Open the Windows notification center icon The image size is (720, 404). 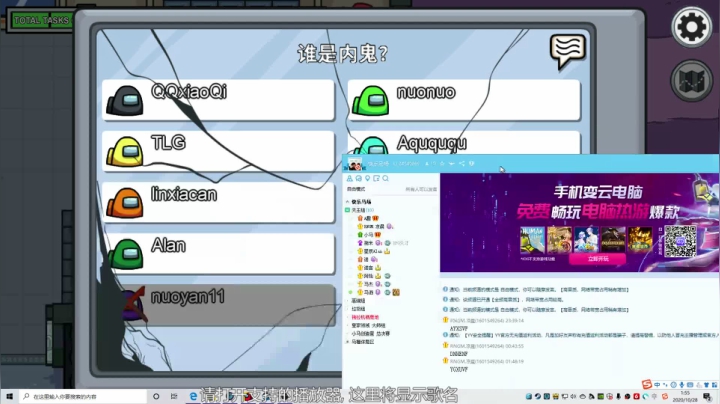tap(707, 397)
